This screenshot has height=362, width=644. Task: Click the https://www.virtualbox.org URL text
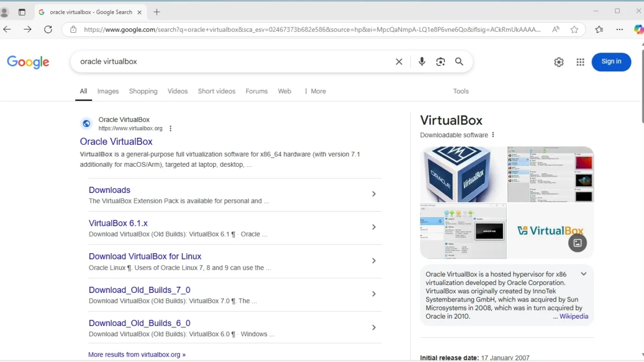130,129
